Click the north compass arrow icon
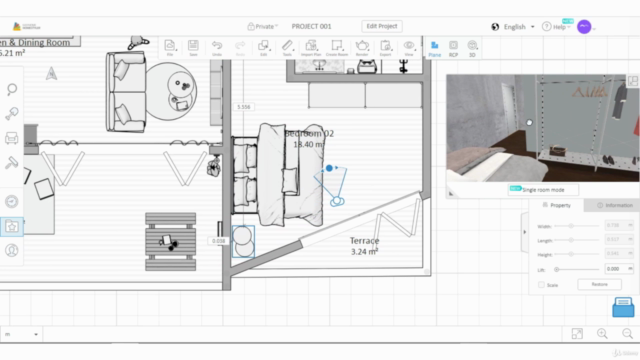The image size is (640, 360). tap(51, 73)
